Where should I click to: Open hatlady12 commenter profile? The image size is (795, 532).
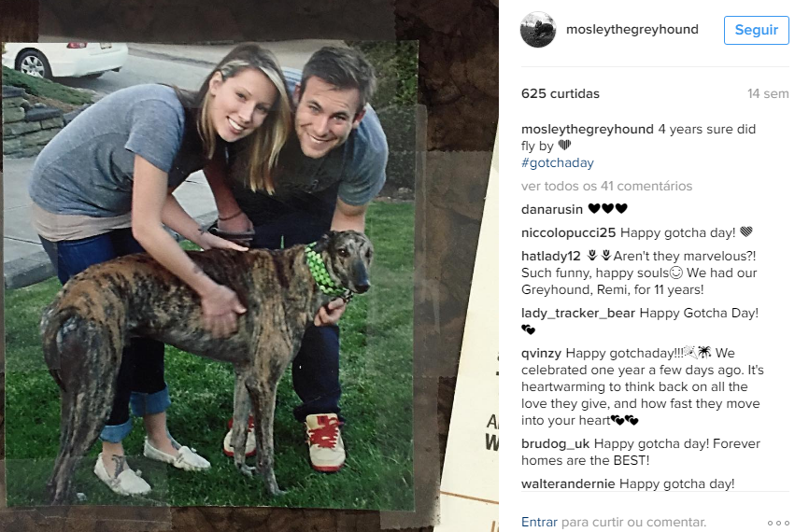coord(550,257)
